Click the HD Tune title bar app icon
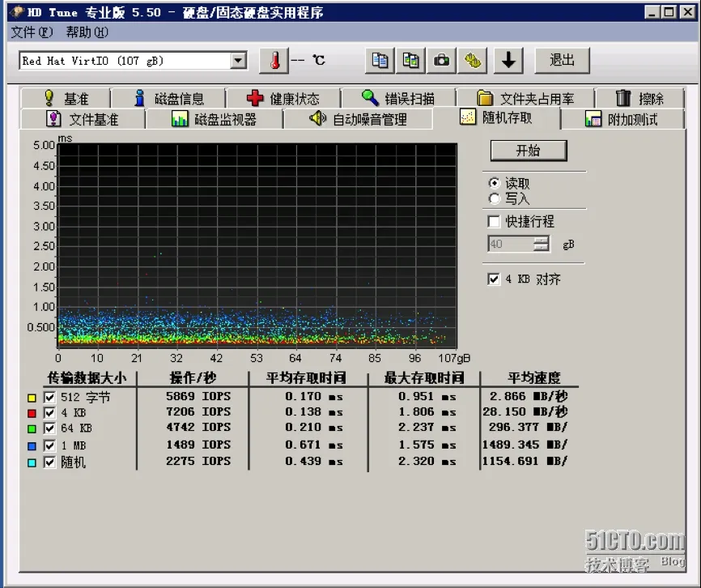 [17, 11]
